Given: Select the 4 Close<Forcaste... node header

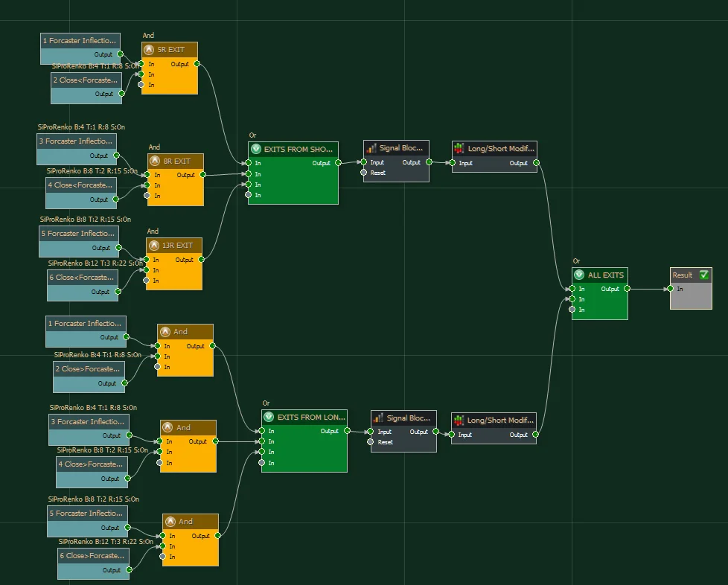Looking at the screenshot, I should (x=81, y=185).
